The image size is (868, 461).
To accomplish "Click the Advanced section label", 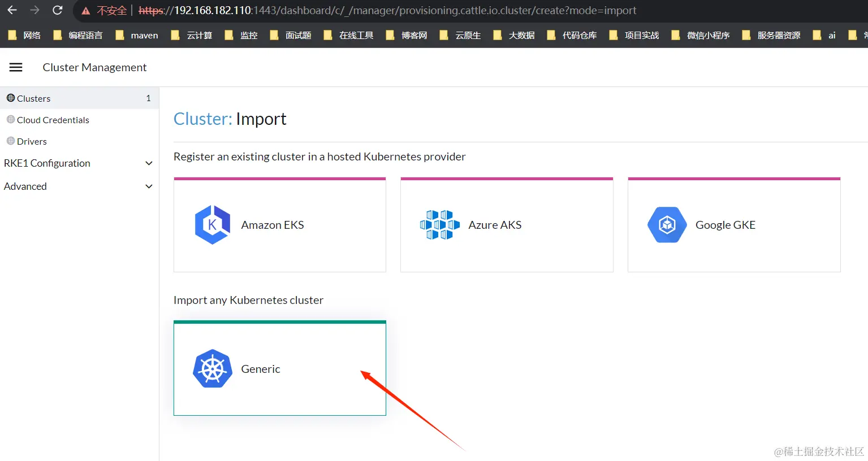I will [25, 186].
